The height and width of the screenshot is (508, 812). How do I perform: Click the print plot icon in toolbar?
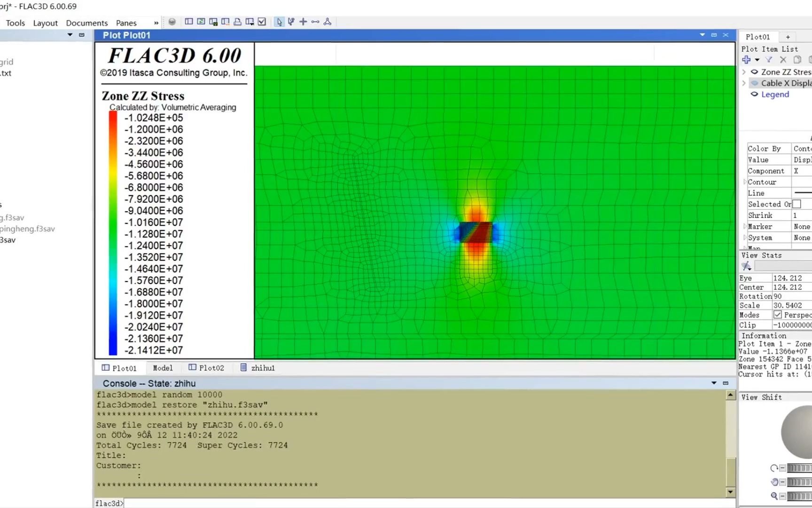(x=238, y=22)
